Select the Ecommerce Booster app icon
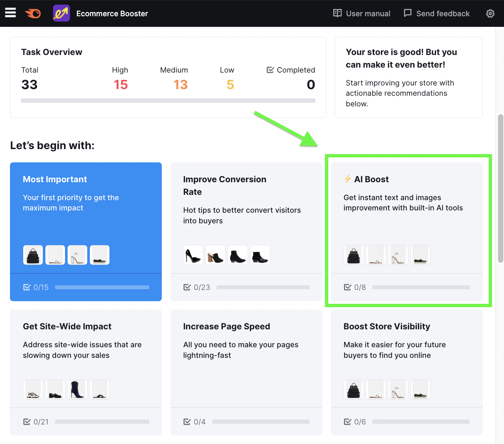This screenshot has width=504, height=444. (61, 13)
